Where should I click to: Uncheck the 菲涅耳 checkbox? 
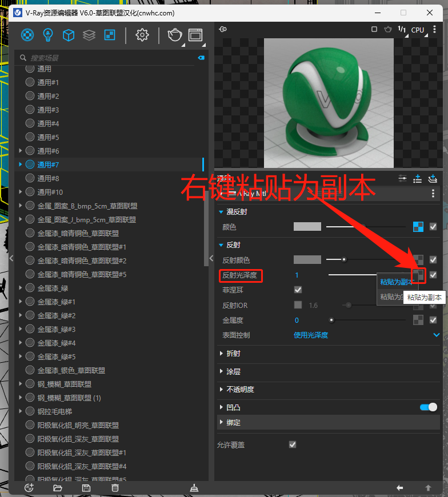[x=298, y=290]
